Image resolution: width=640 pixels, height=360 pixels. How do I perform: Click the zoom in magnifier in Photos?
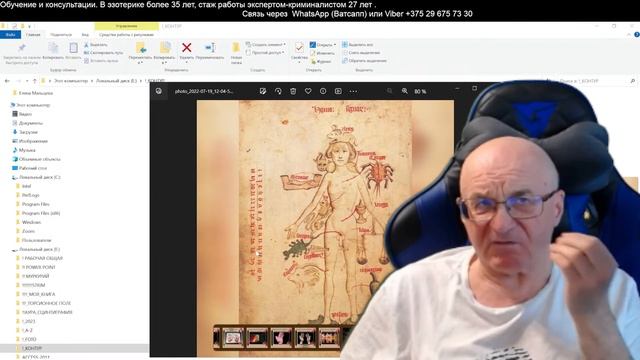click(404, 91)
